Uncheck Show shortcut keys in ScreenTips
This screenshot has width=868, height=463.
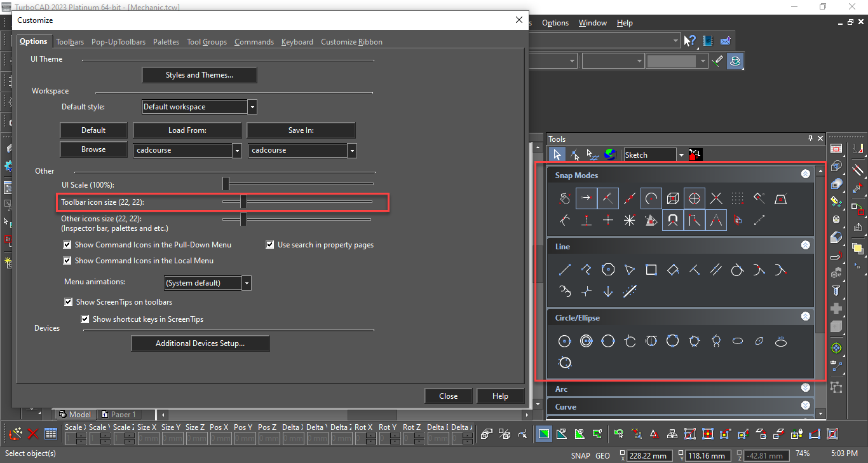coord(85,319)
